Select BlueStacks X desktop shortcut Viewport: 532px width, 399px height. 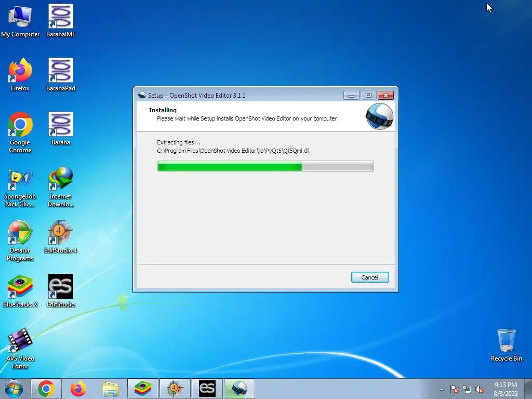coord(20,291)
